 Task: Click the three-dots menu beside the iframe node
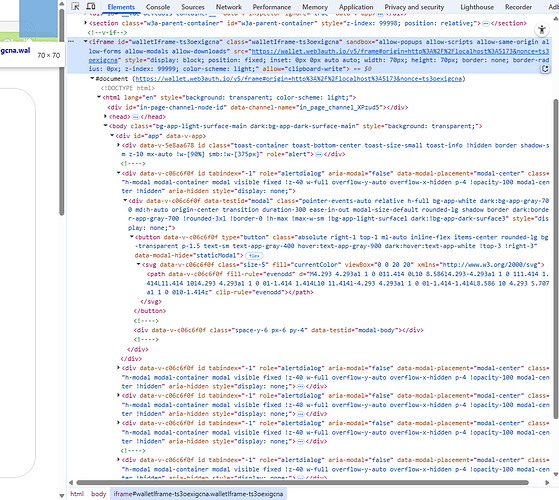click(71, 42)
